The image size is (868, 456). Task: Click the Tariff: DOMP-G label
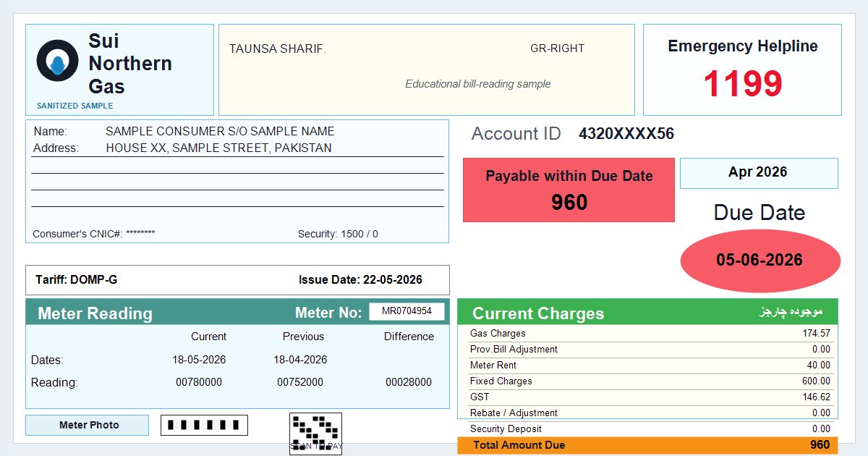click(x=76, y=280)
